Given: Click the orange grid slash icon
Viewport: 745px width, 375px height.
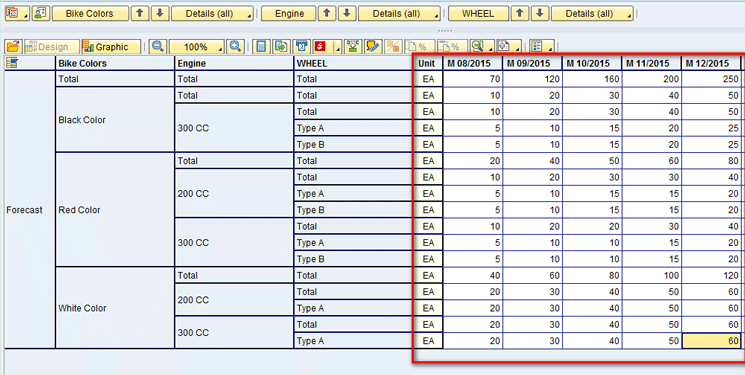Looking at the screenshot, I should click(x=393, y=47).
